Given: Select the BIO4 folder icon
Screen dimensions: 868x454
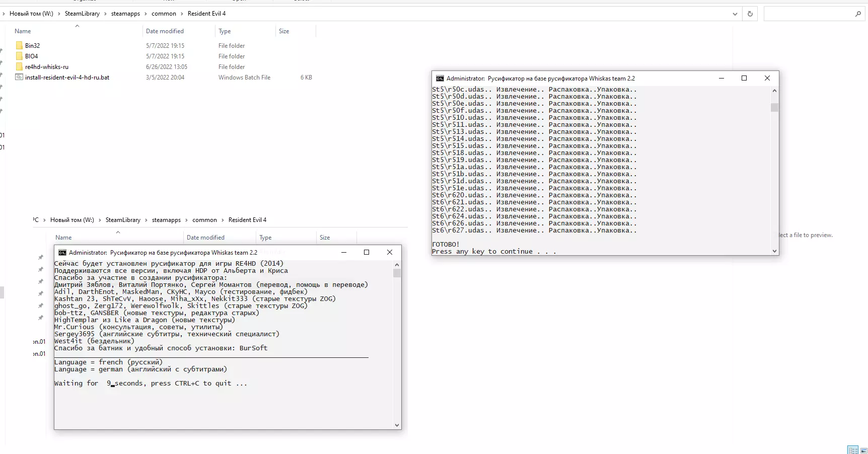Looking at the screenshot, I should 19,56.
